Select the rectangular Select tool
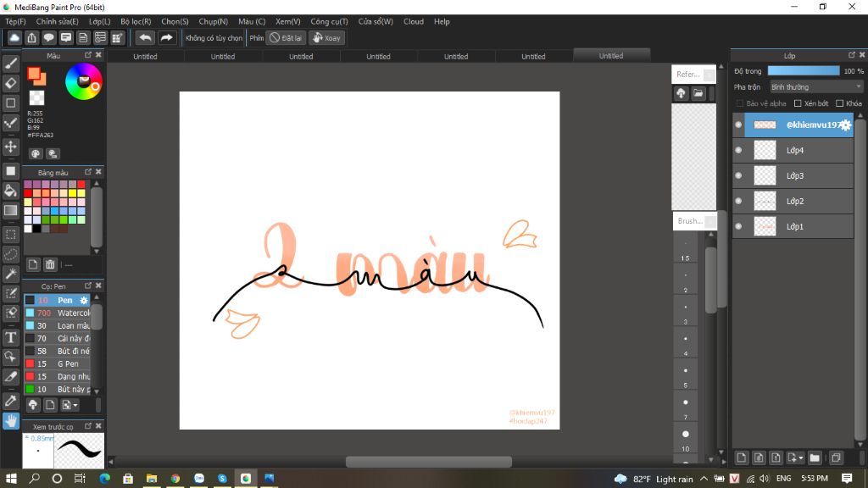 pos(10,235)
